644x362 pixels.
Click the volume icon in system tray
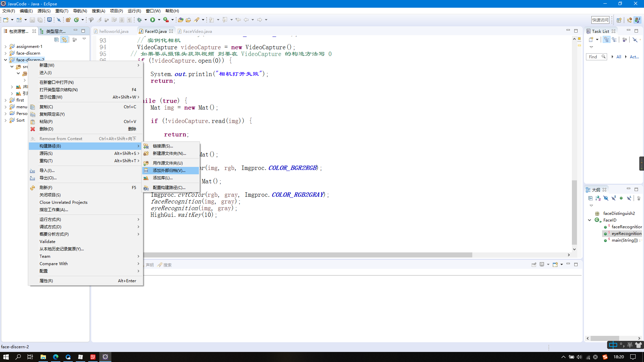coord(579,357)
